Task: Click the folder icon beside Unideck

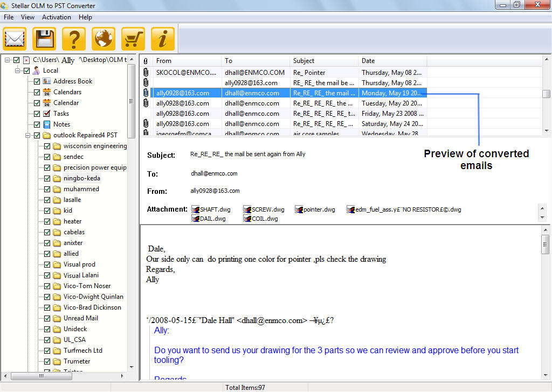Action: pos(57,329)
